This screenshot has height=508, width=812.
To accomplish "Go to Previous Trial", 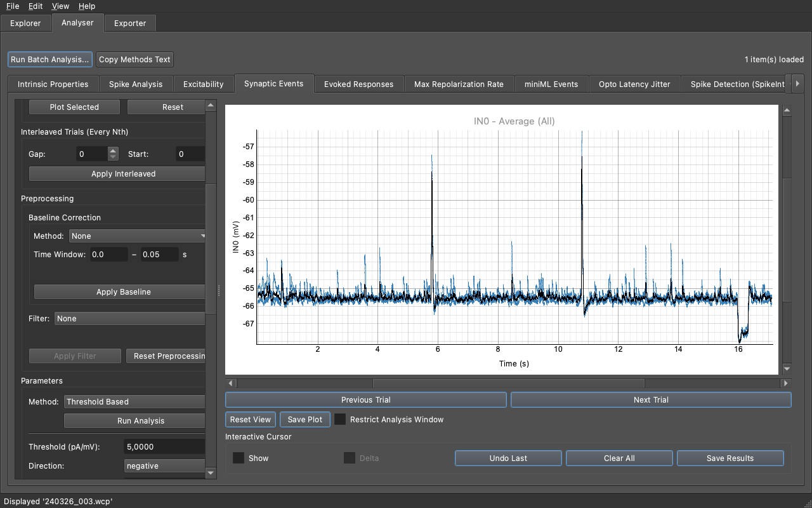I will [x=366, y=400].
